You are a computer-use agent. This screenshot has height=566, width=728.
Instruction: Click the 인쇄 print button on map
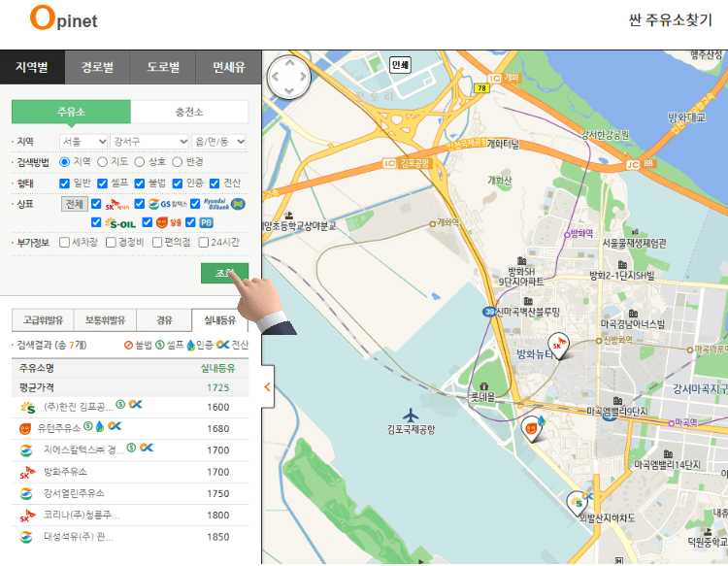tap(400, 64)
